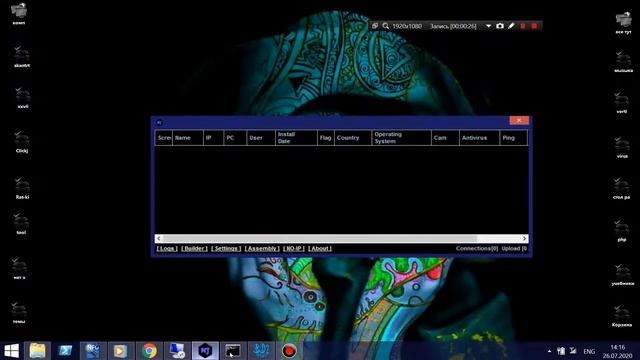Open Google Chrome from the taskbar
Image resolution: width=640 pixels, height=360 pixels.
149,351
